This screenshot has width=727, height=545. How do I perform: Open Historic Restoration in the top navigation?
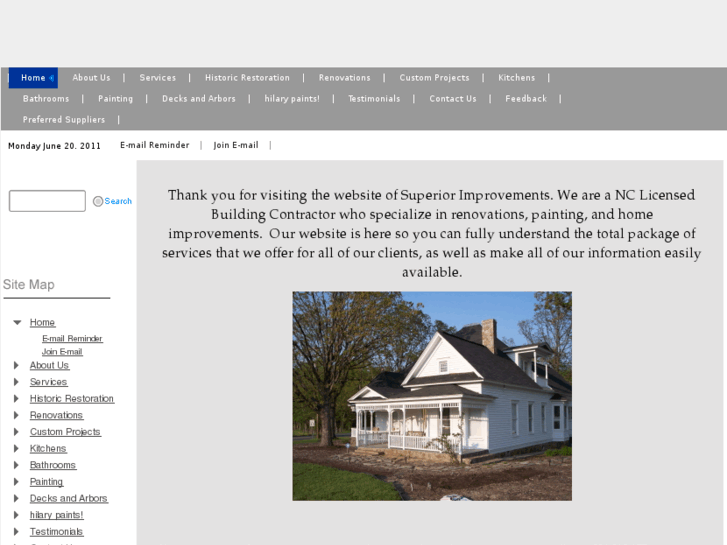coord(247,78)
